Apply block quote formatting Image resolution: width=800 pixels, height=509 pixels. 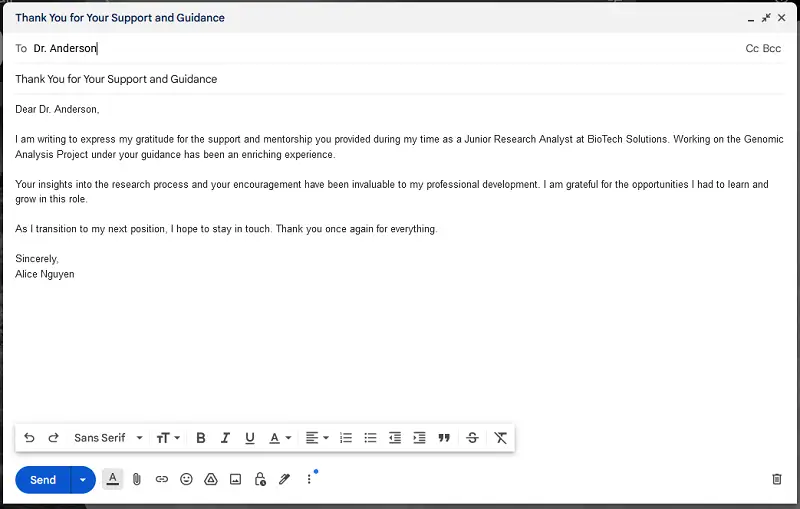pos(444,438)
